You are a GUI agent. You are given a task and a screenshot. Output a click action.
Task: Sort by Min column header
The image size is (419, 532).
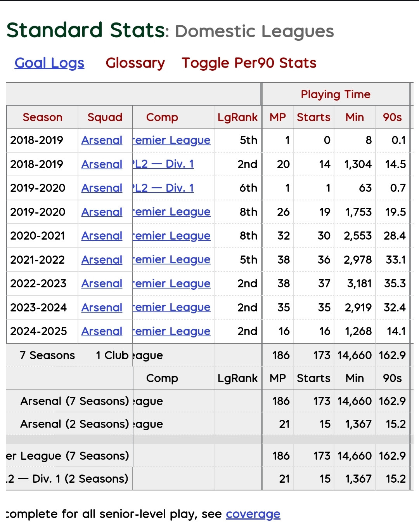(355, 117)
